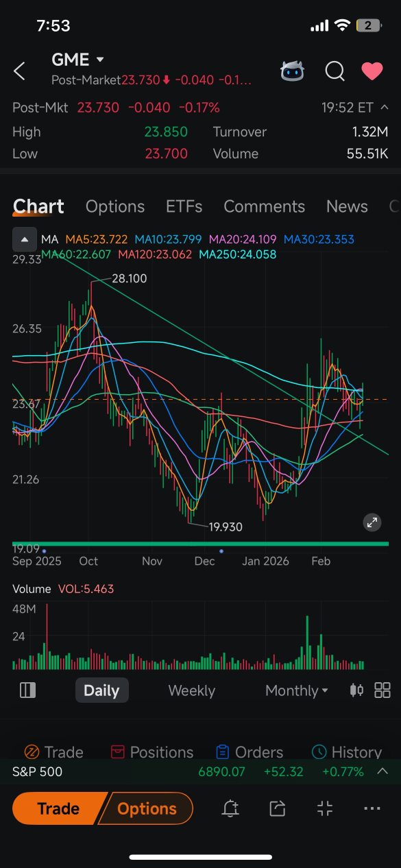The height and width of the screenshot is (868, 401).
Task: Tap the MA120:23.062 indicator label
Action: click(155, 254)
